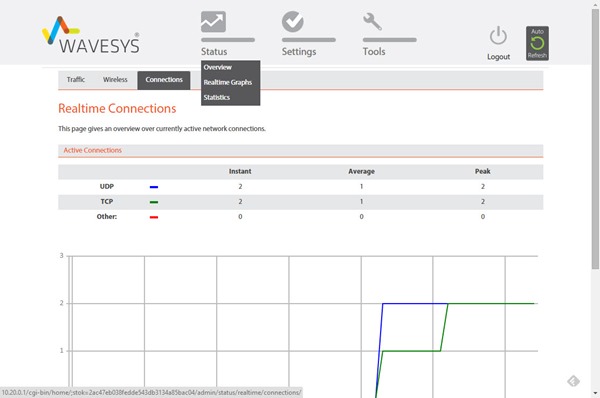Image resolution: width=600 pixels, height=398 pixels.
Task: Click the Peak column header
Action: 483,171
